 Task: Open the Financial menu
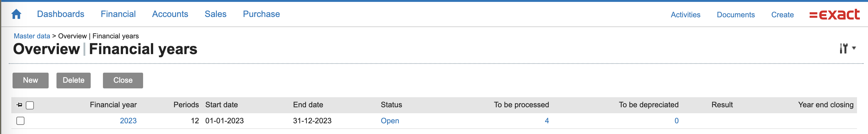point(118,14)
